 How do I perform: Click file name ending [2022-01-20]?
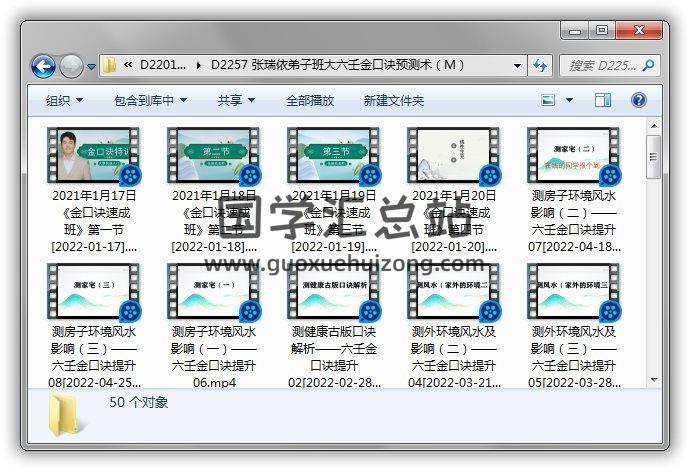coord(454,221)
